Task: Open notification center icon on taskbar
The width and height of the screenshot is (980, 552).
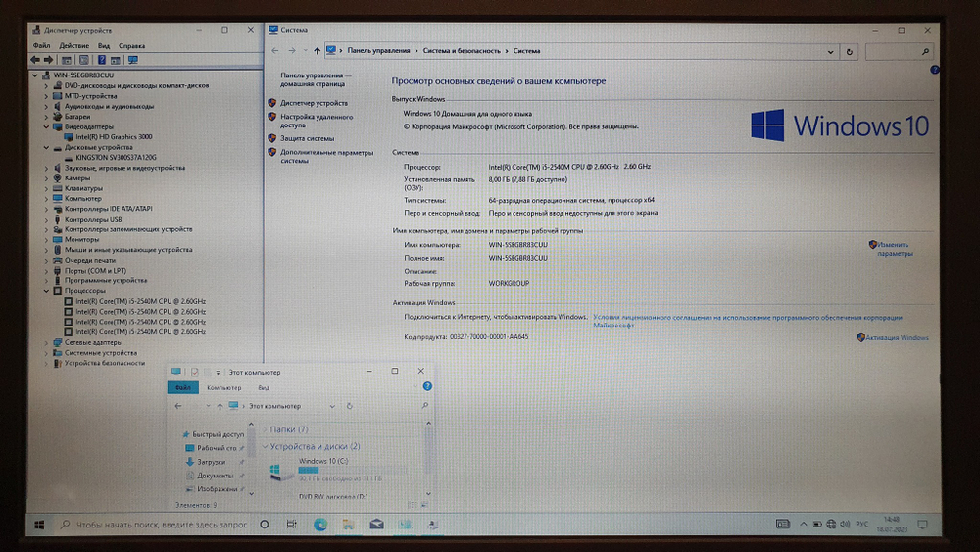Action: click(922, 524)
